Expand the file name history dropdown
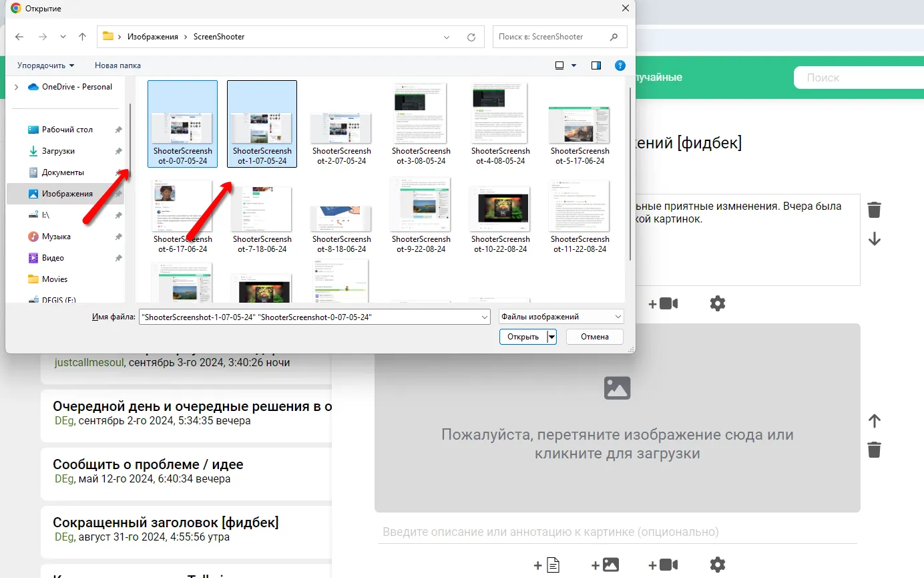Viewport: 924px width, 578px height. pos(484,317)
